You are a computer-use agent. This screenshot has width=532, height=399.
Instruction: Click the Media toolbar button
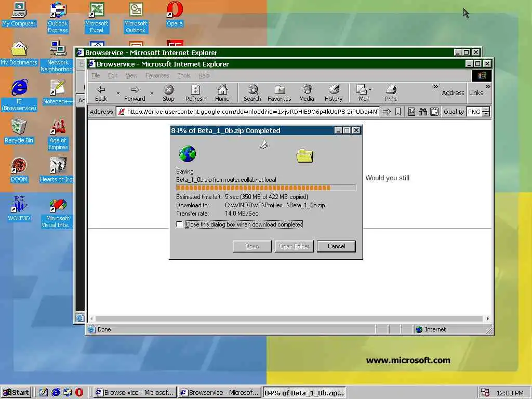[307, 94]
